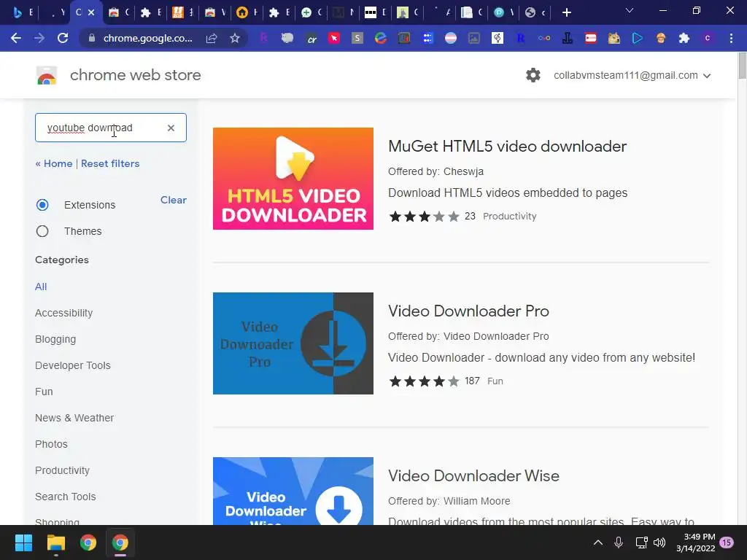Click the Reset filters link
Image resolution: width=747 pixels, height=560 pixels.
(x=110, y=163)
